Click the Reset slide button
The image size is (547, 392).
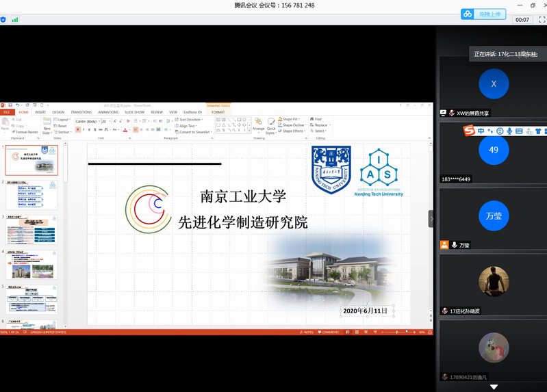coord(62,126)
